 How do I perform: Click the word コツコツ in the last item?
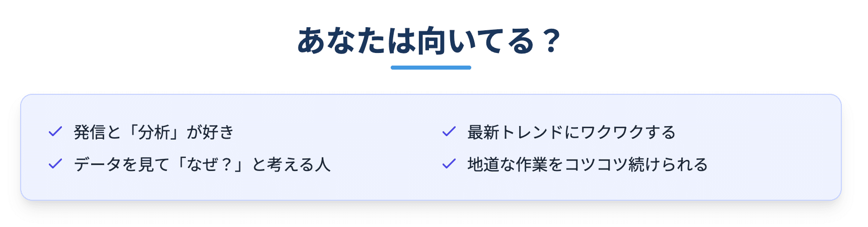[596, 164]
